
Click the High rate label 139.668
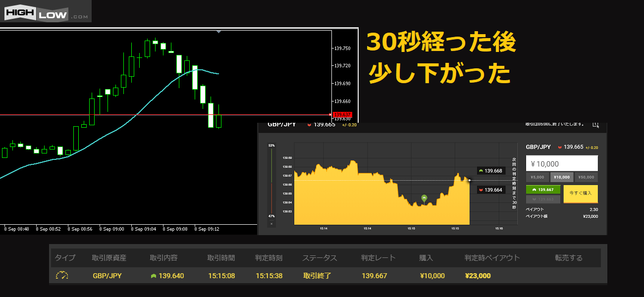point(490,171)
